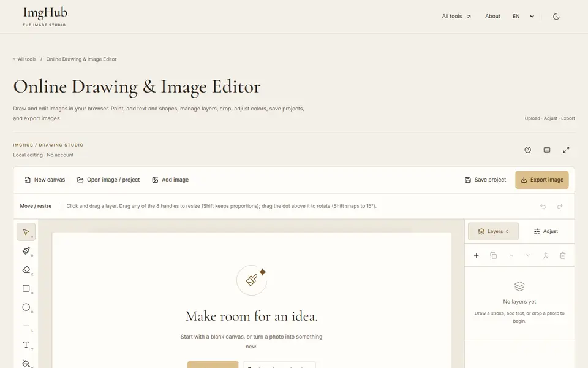Switch to the Layers tab
This screenshot has width=588, height=368.
pyautogui.click(x=494, y=231)
